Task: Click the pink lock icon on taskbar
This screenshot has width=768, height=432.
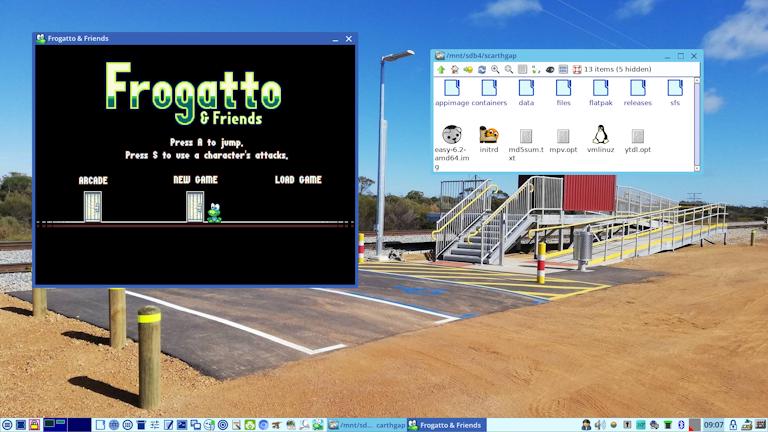Action: [34, 425]
